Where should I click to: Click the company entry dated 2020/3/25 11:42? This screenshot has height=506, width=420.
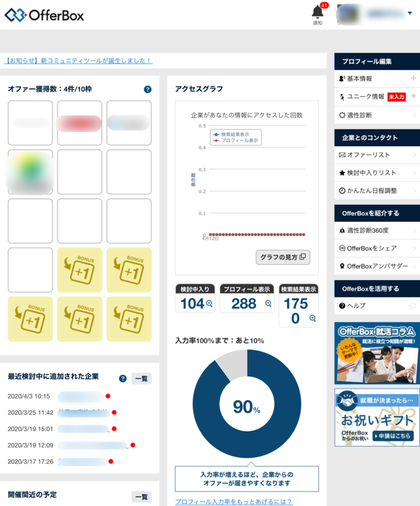tap(83, 413)
